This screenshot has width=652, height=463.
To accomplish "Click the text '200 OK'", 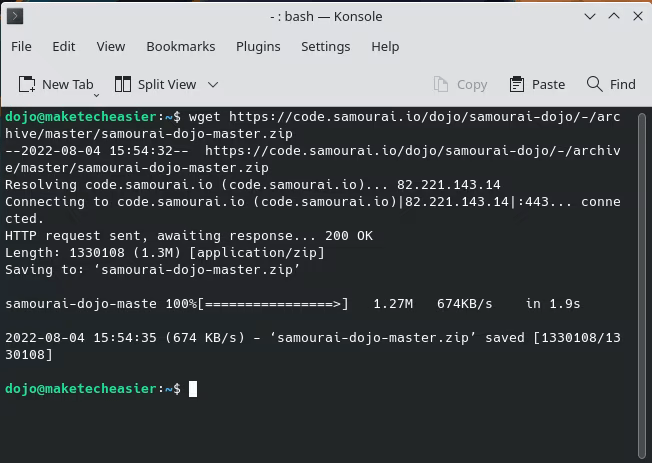I will 349,236.
